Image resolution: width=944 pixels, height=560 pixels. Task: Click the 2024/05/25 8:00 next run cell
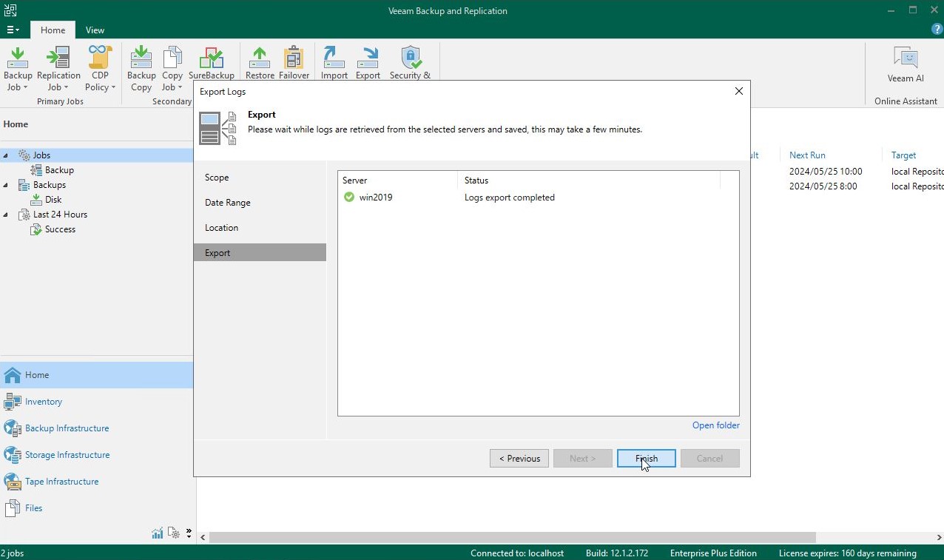coord(823,186)
